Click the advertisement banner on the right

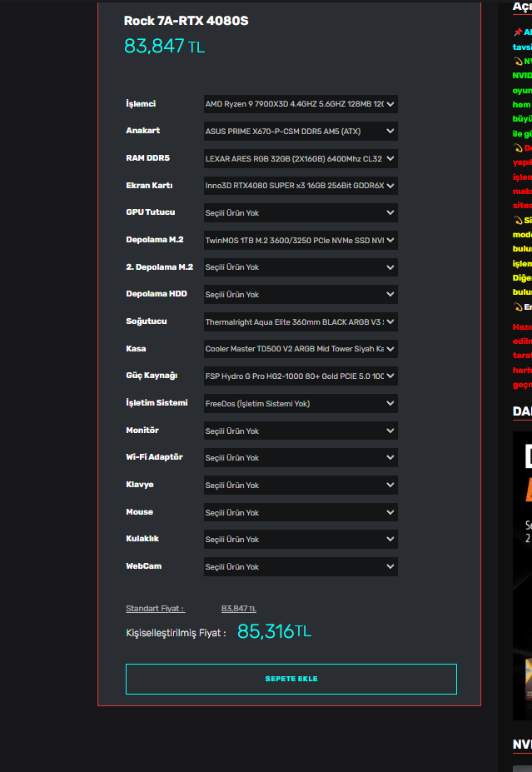pos(522,575)
